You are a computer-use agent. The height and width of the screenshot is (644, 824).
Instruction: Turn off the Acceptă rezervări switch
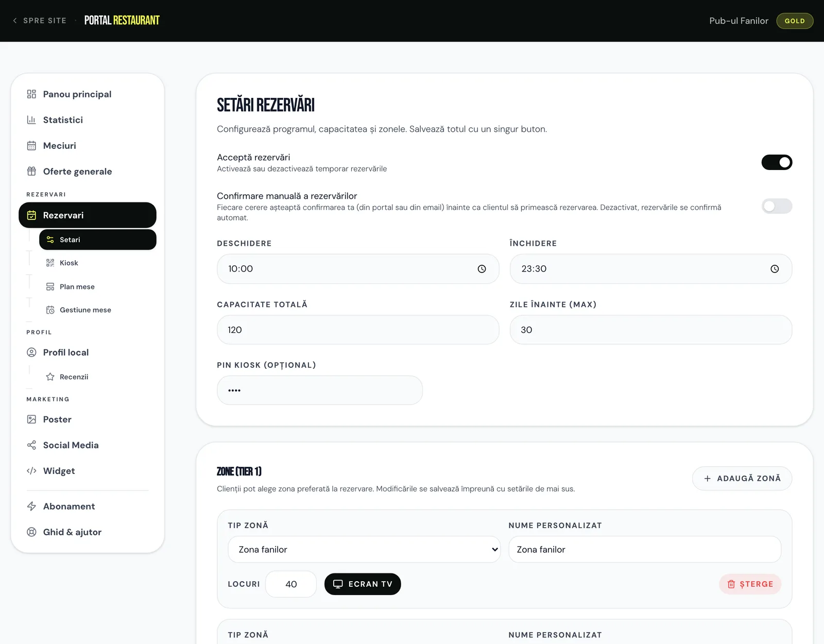[777, 162]
